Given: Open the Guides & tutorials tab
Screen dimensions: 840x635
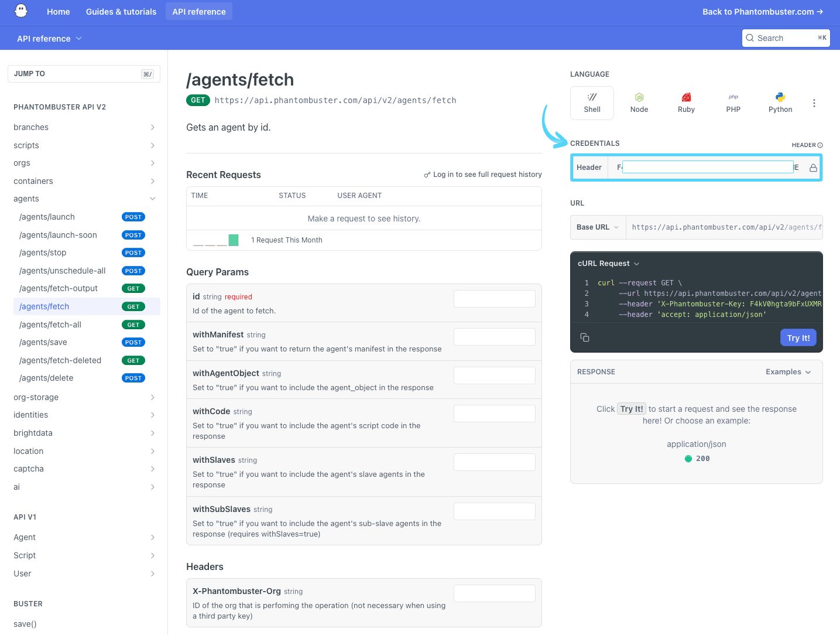Looking at the screenshot, I should tap(121, 12).
